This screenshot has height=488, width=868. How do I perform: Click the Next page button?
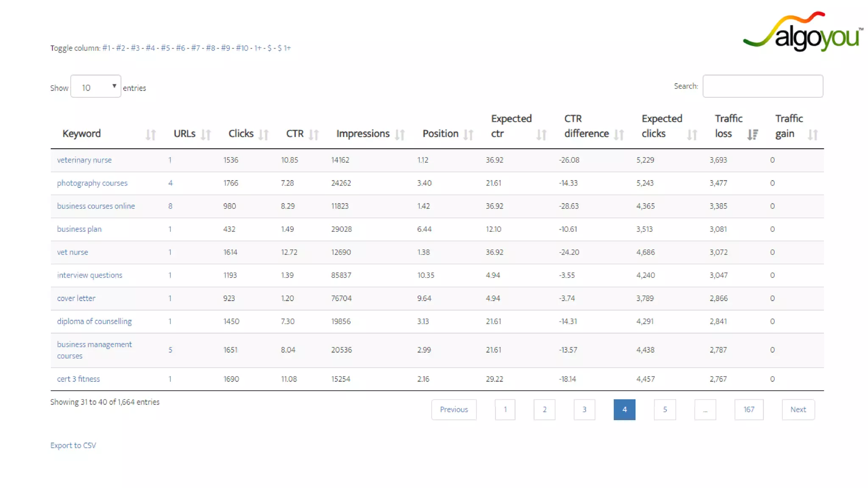pyautogui.click(x=798, y=410)
